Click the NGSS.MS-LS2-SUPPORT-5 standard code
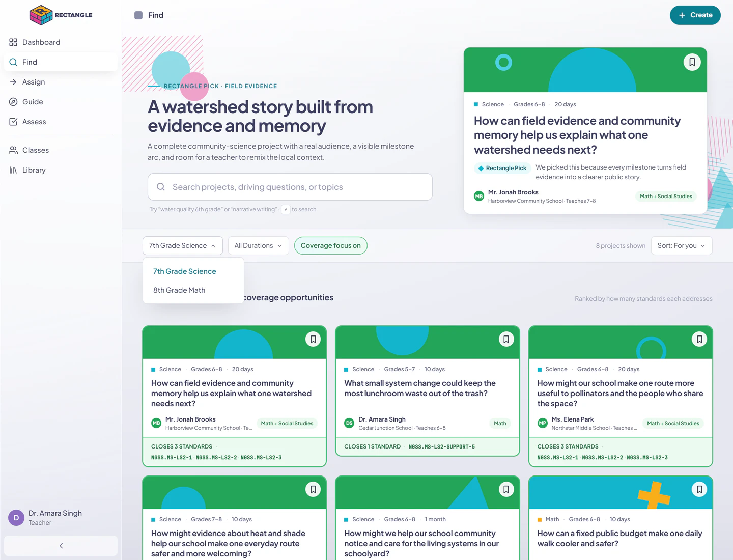This screenshot has width=733, height=560. [442, 447]
